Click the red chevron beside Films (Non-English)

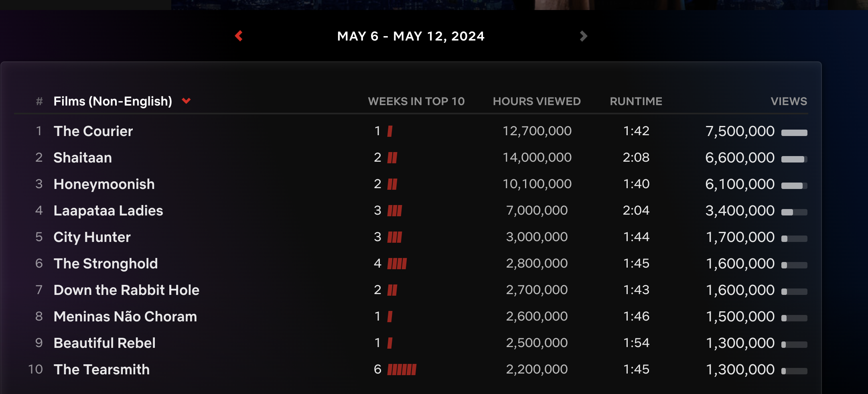pyautogui.click(x=186, y=101)
